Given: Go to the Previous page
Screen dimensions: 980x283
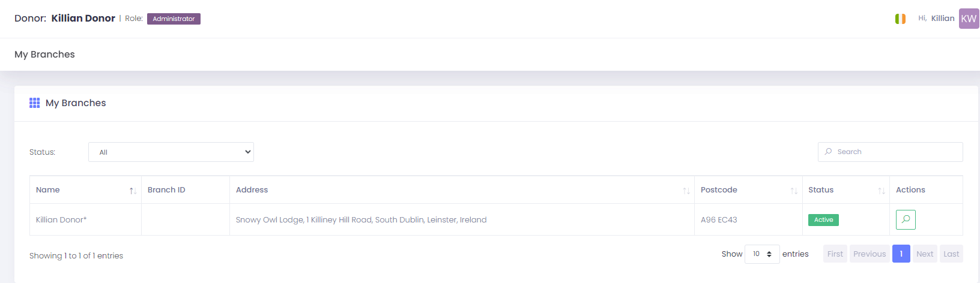Looking at the screenshot, I should (870, 254).
